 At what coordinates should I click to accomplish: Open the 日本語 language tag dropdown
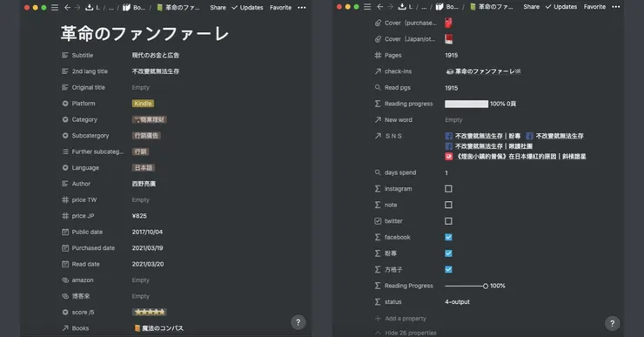144,168
